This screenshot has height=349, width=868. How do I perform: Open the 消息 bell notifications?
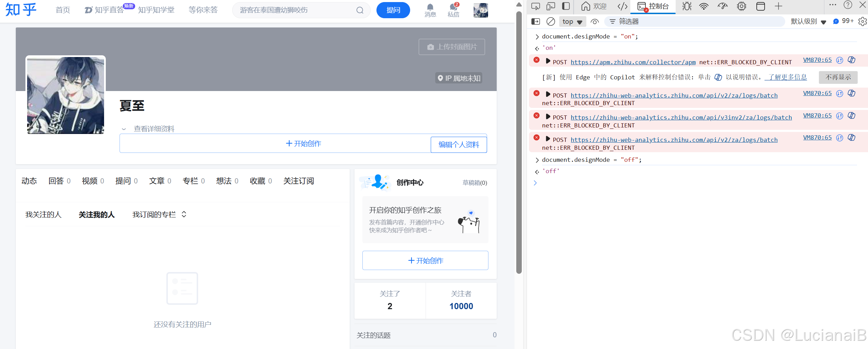tap(430, 10)
